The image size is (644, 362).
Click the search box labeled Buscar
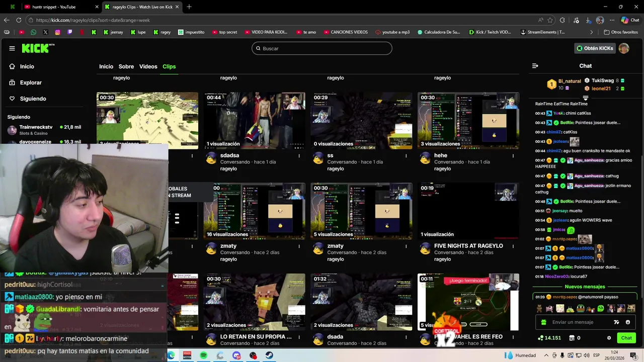[322, 48]
